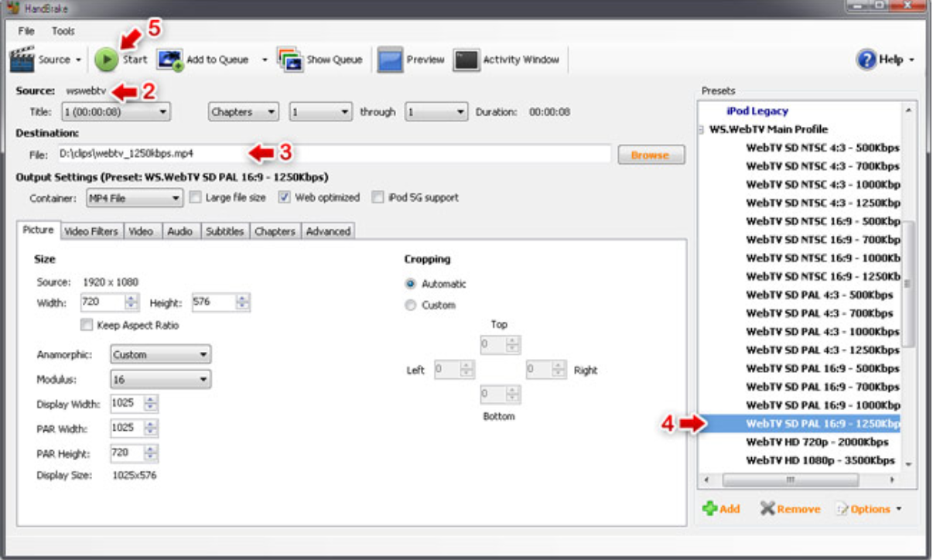
Task: Open the Anamorphic Custom dropdown
Action: tap(161, 355)
